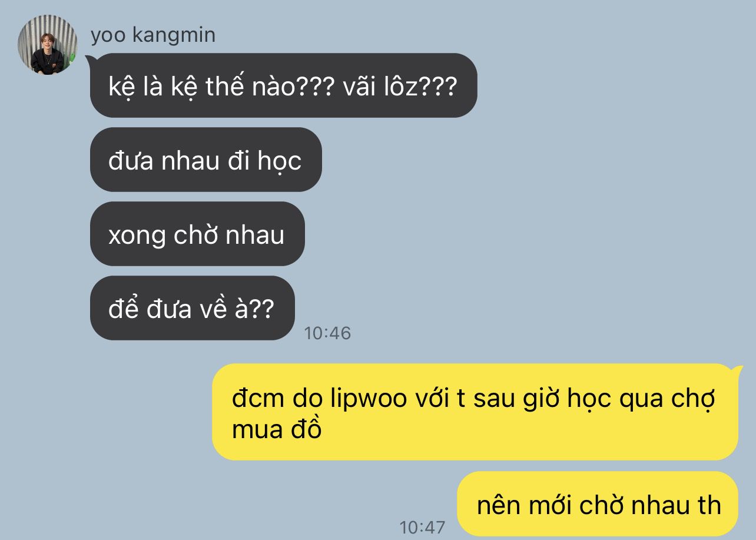The width and height of the screenshot is (756, 540).
Task: Select the "xong chờ nhau" message bubble
Action: (197, 234)
